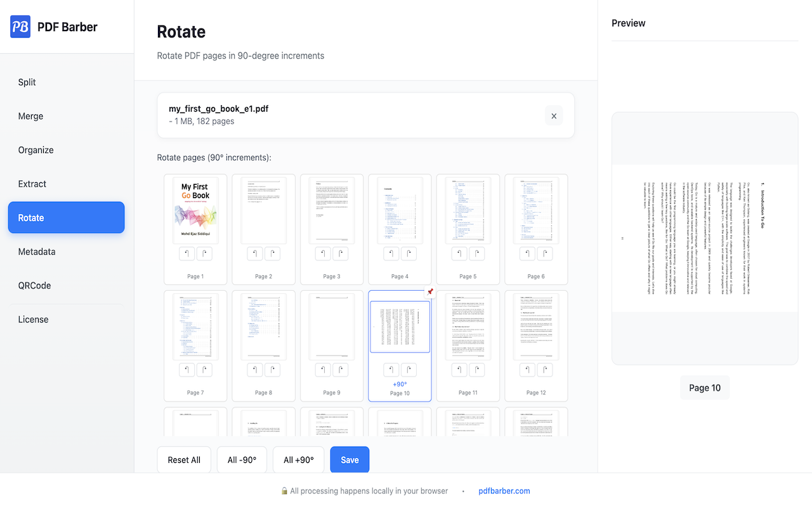Rotate Page 9 counterclockwise

pos(324,370)
